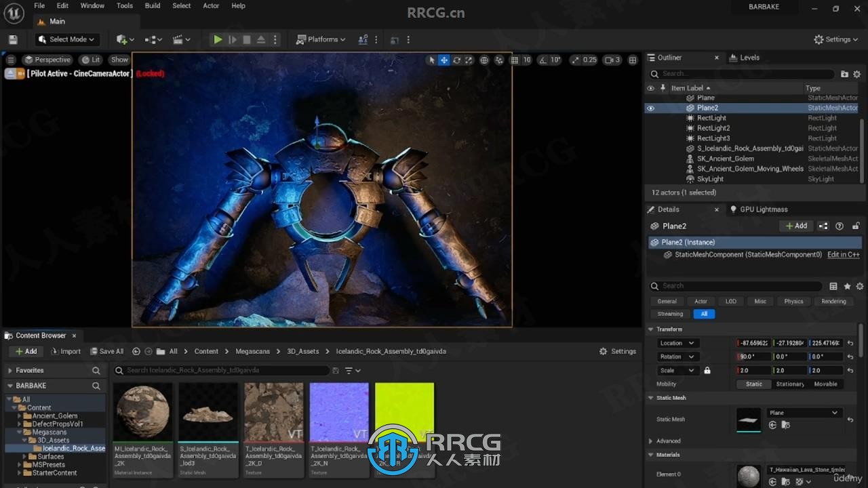Screen dimensions: 868x488
Task: Open the Details property matrix grid icon
Action: pyautogui.click(x=833, y=286)
